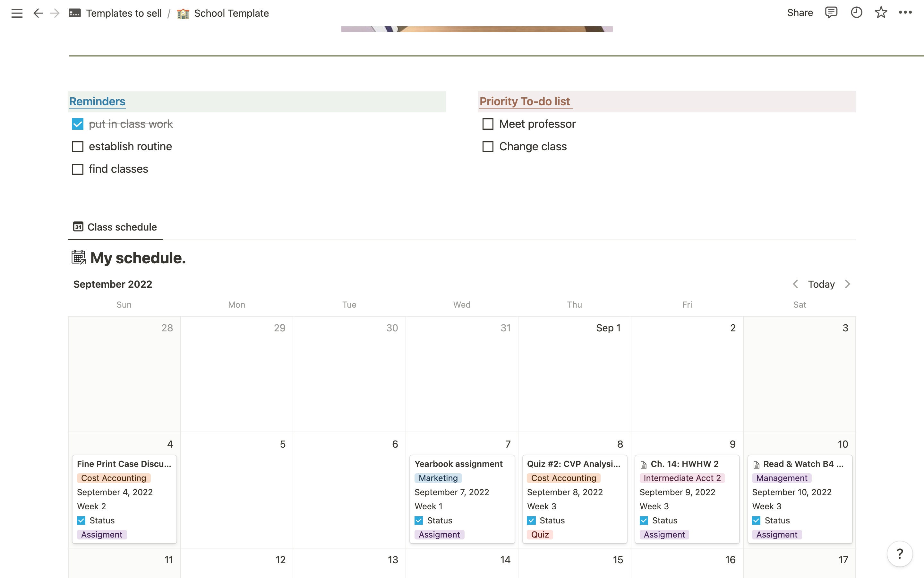Click the Marketing tag on Yearbook card
The height and width of the screenshot is (578, 924).
point(438,478)
